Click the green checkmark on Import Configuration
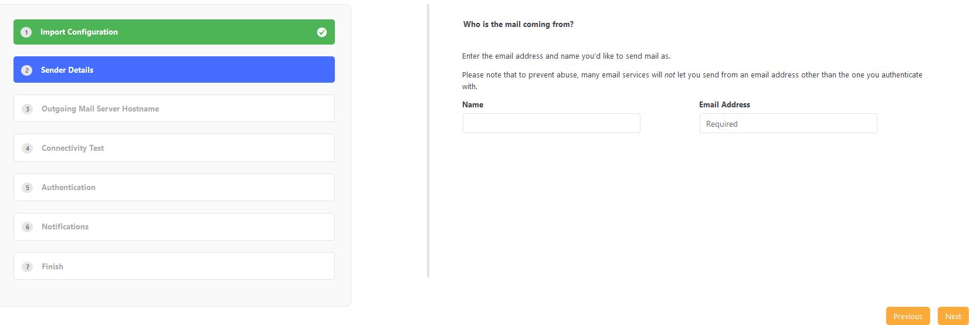The image size is (980, 325). tap(321, 32)
